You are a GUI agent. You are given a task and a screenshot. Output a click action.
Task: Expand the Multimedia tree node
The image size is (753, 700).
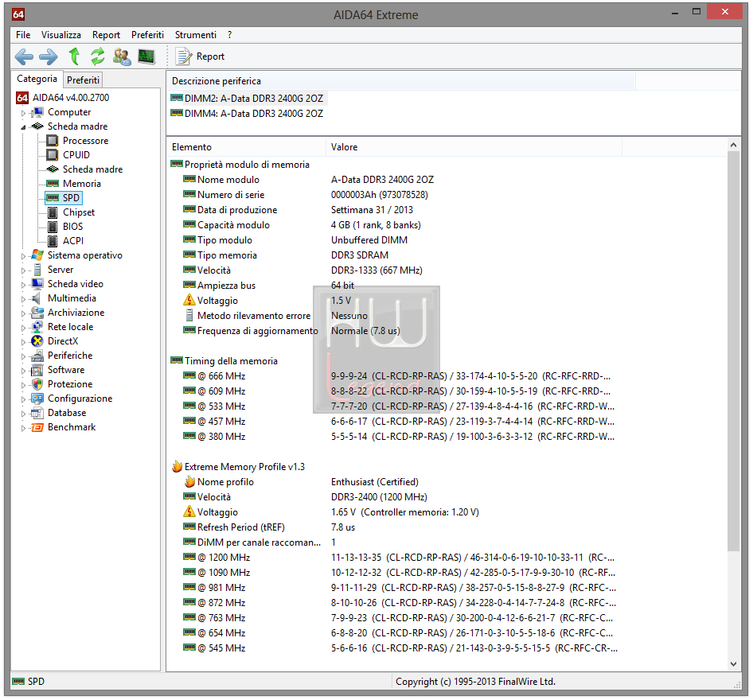click(23, 299)
